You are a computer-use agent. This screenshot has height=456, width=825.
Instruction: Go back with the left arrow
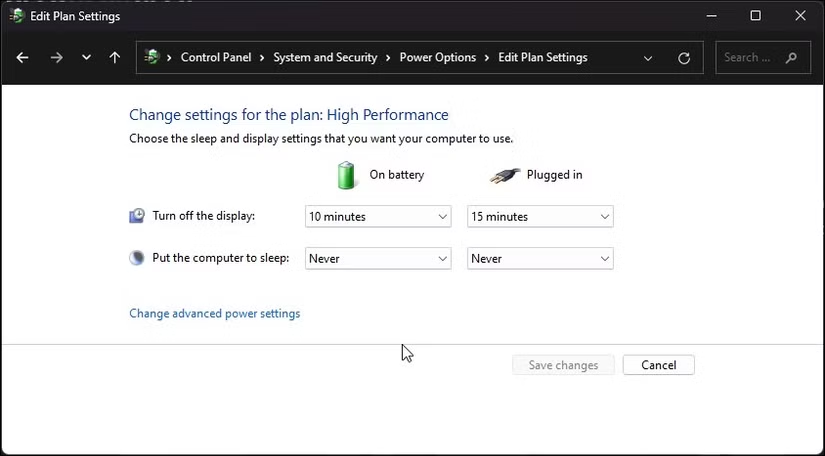pos(22,57)
